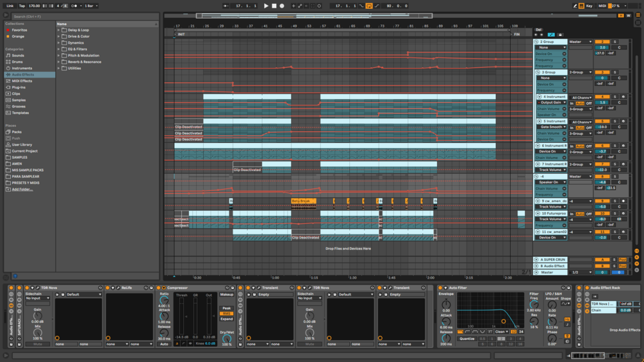Toggle the 9 cw_amen track activator

click(602, 201)
